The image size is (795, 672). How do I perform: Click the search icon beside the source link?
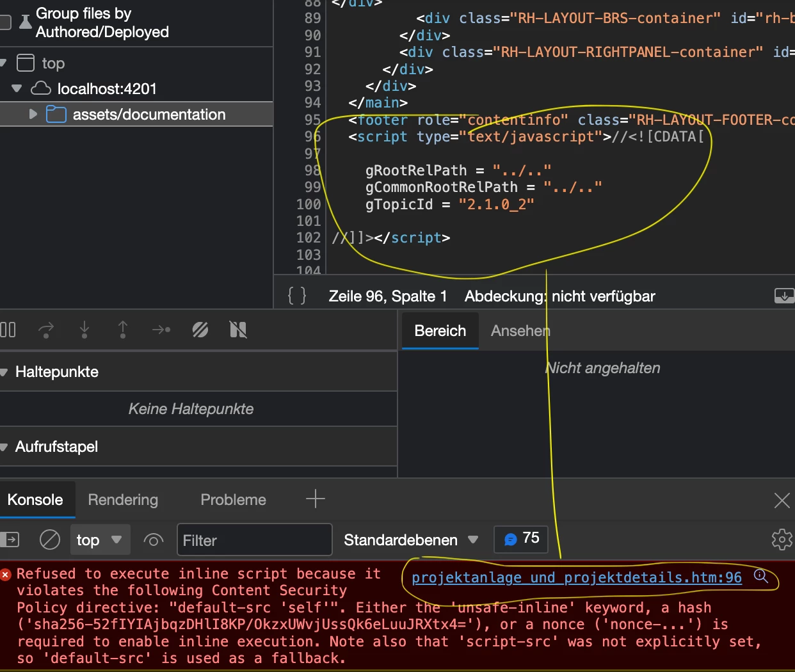coord(761,576)
